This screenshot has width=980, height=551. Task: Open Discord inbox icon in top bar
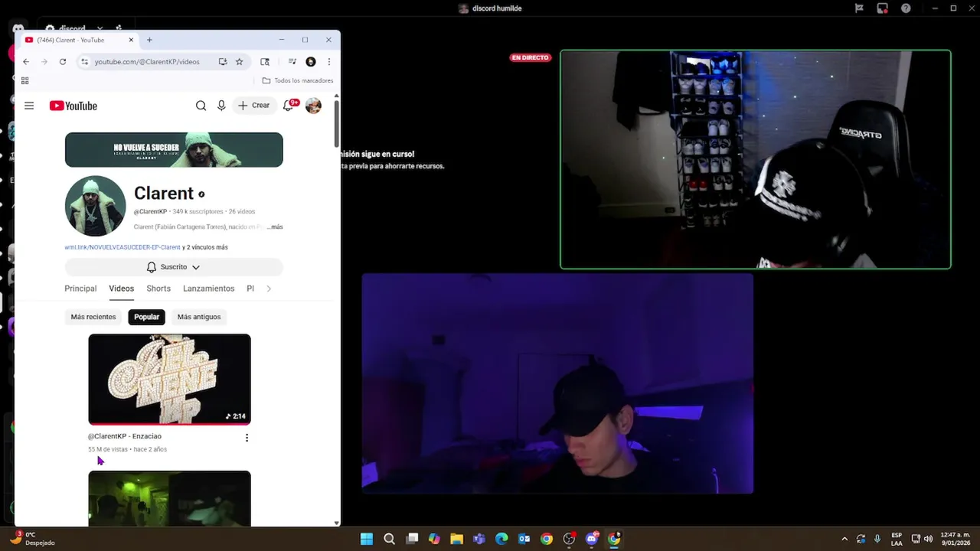pyautogui.click(x=883, y=8)
